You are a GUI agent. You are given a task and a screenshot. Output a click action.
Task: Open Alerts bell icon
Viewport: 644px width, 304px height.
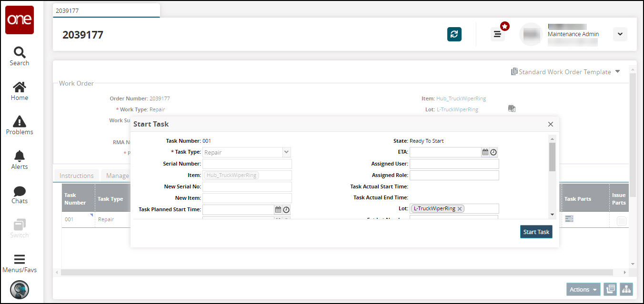coord(20,160)
